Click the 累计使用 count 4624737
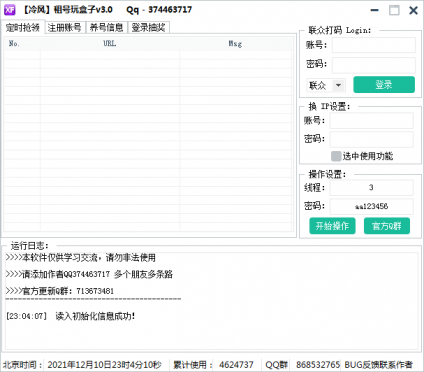Image resolution: width=424 pixels, height=372 pixels. [x=236, y=365]
